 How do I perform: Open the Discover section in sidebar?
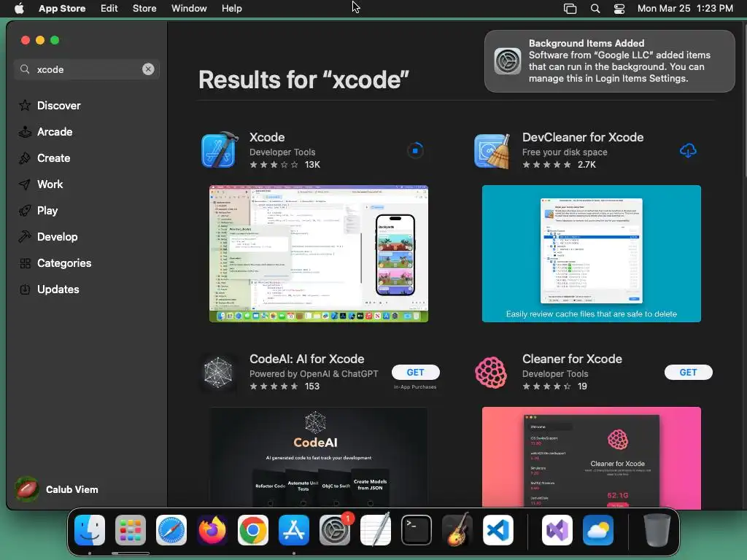[x=50, y=105]
